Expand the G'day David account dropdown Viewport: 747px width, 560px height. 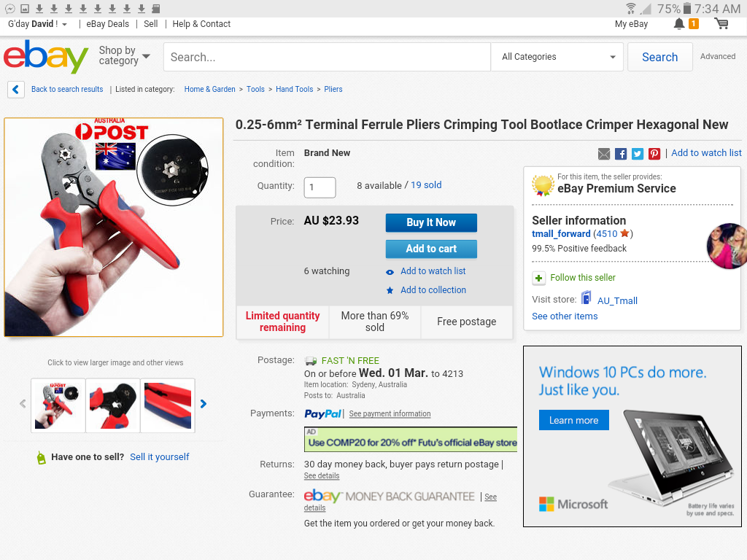coord(38,24)
